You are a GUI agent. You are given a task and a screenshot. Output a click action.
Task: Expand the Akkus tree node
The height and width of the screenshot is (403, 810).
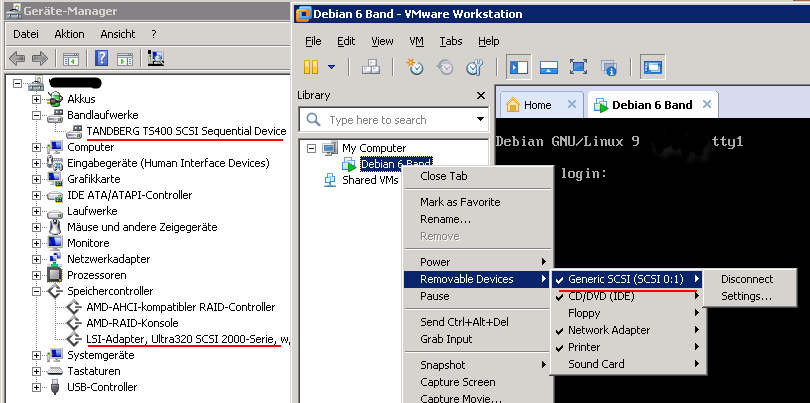(37, 99)
